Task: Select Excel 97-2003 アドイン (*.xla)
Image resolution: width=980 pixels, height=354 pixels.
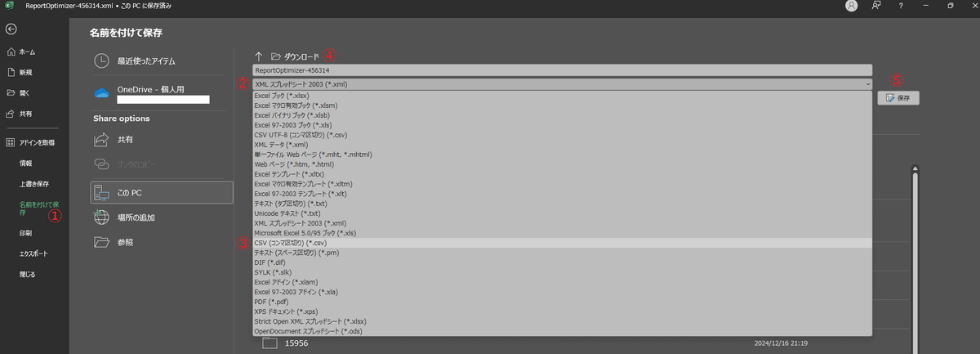Action: (x=561, y=292)
